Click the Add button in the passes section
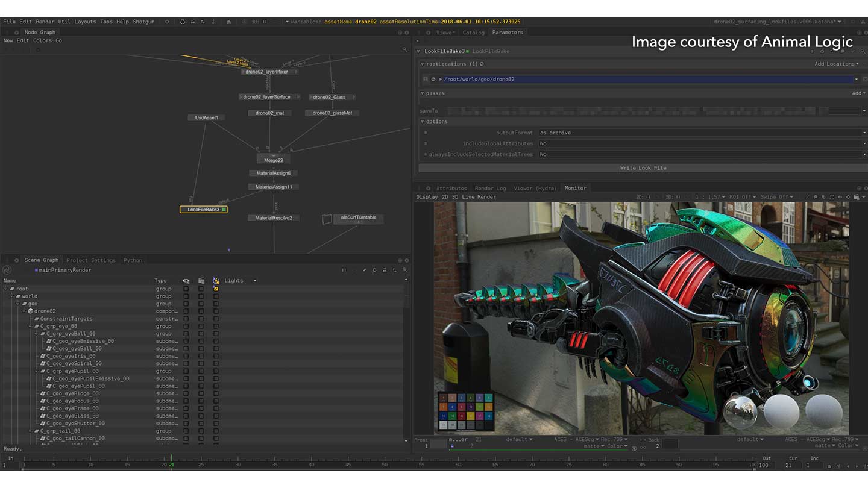Viewport: 868px width, 488px height. click(x=858, y=93)
